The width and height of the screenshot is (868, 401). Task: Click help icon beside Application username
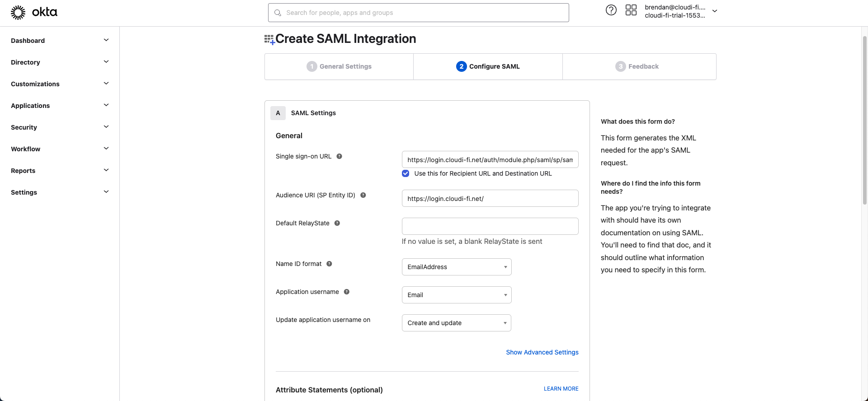pyautogui.click(x=347, y=292)
